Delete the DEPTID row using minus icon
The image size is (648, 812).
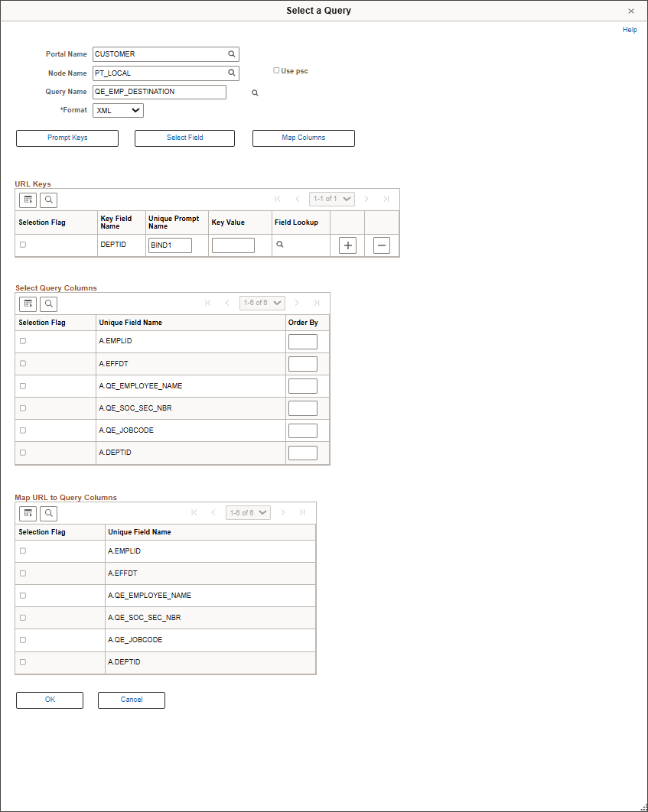(381, 245)
